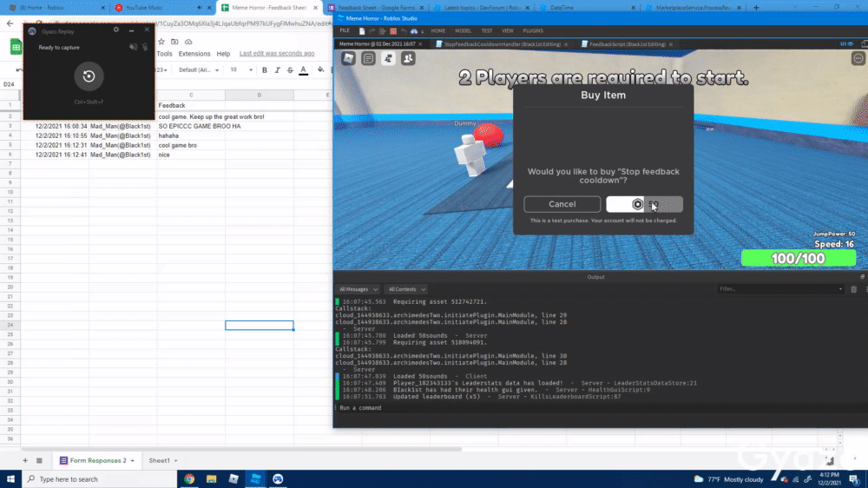
Task: Click the output Filter input field
Action: click(780, 289)
